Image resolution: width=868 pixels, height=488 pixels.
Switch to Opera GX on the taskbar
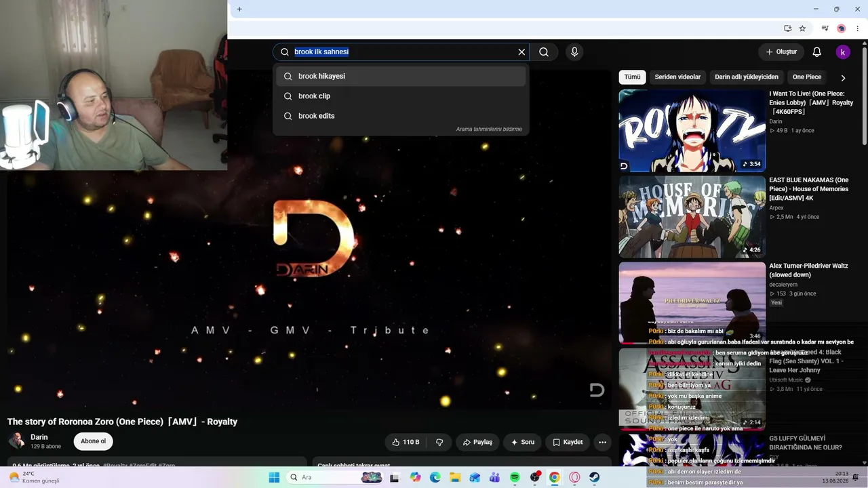tap(575, 477)
